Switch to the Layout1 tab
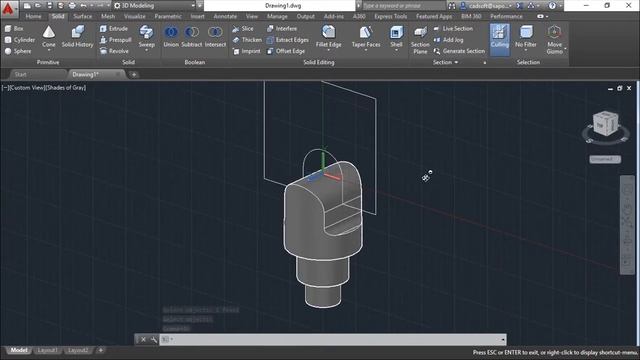Screen dimensions: 640x360 coord(47,350)
